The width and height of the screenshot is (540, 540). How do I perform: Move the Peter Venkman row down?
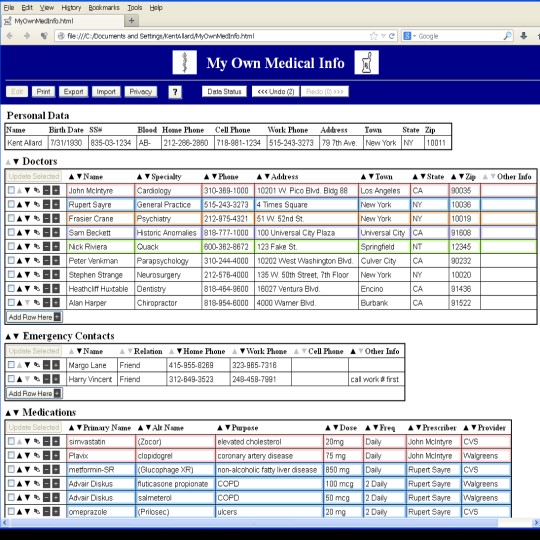click(x=27, y=261)
